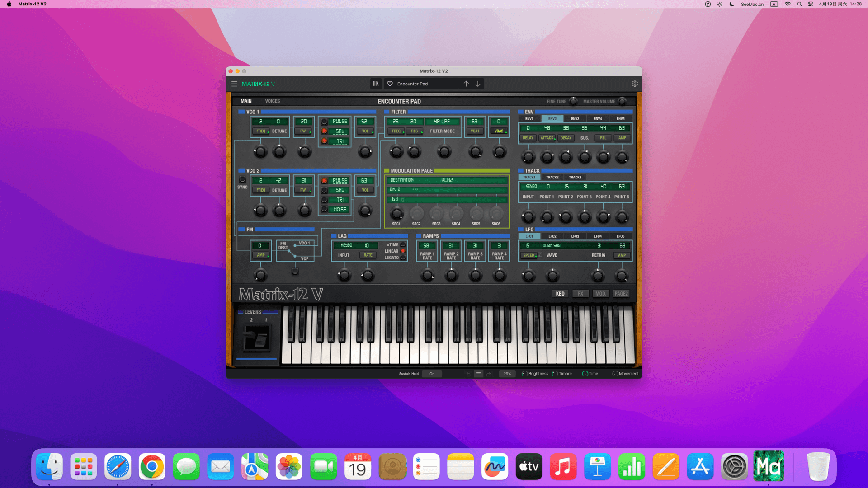Click the VCO 1 FREQ button
The image size is (868, 488).
pos(261,131)
